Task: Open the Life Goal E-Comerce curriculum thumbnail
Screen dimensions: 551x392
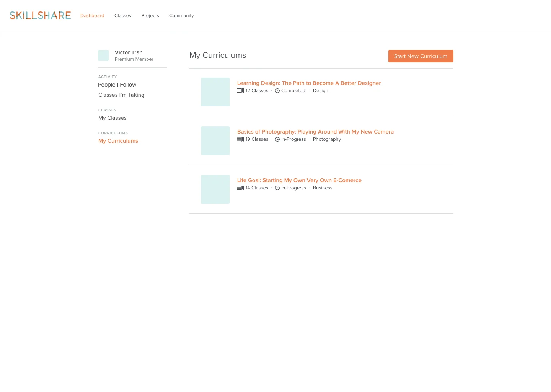Action: point(215,189)
